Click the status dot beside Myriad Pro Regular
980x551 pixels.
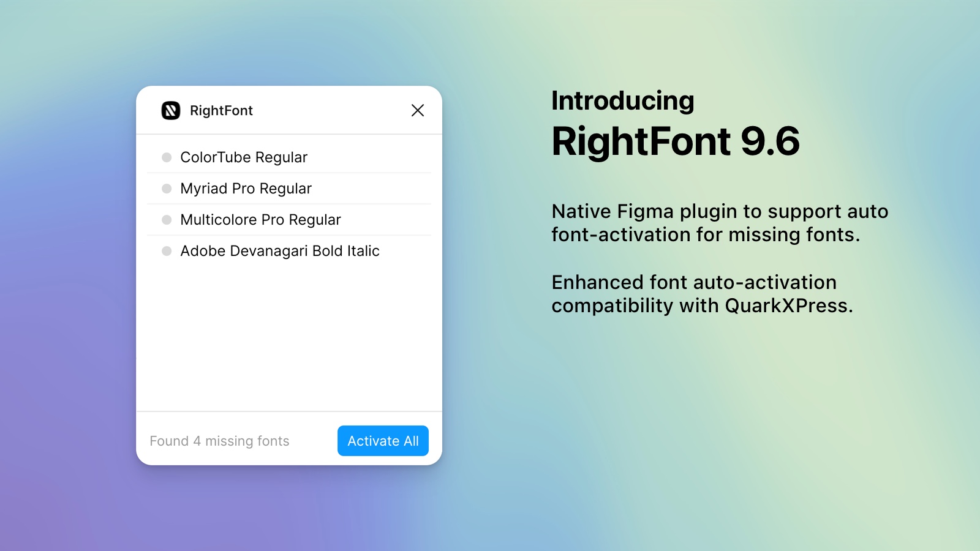click(167, 189)
